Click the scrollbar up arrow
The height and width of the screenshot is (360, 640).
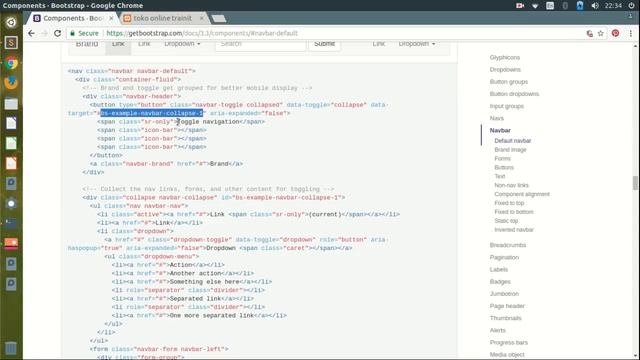coord(635,46)
